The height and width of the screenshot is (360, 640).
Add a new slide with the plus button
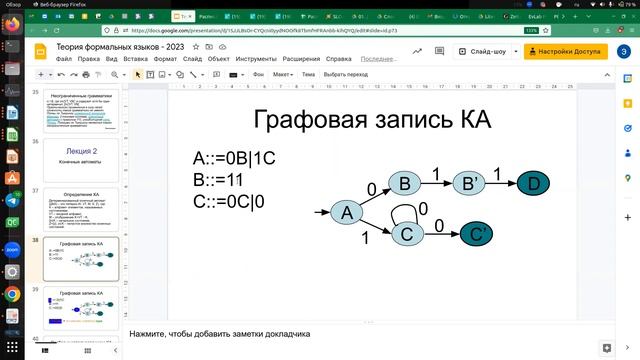[x=41, y=75]
